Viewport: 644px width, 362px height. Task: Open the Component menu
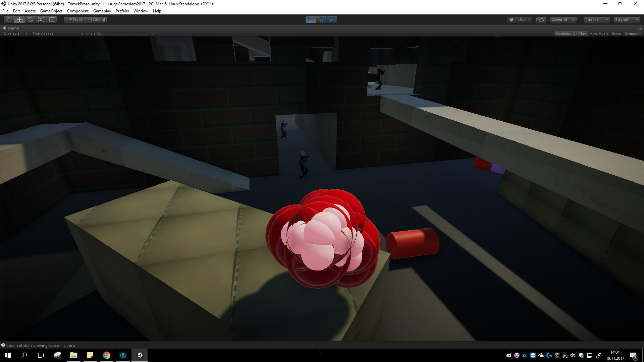(x=78, y=11)
